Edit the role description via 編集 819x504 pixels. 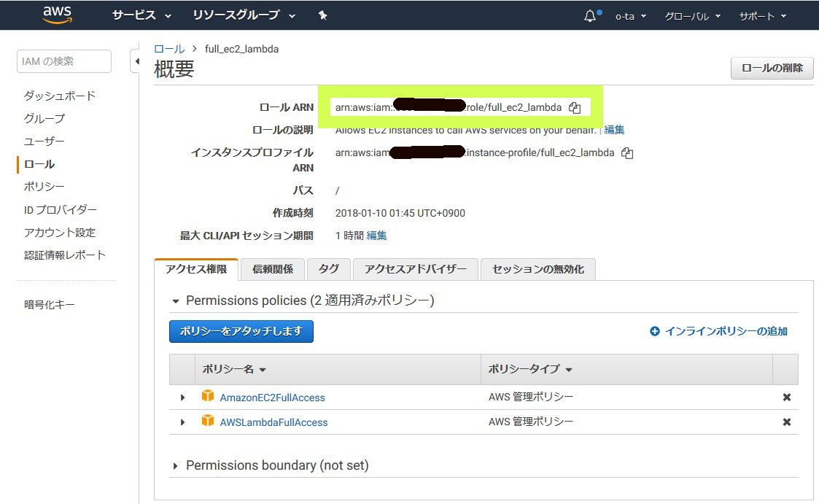(614, 130)
